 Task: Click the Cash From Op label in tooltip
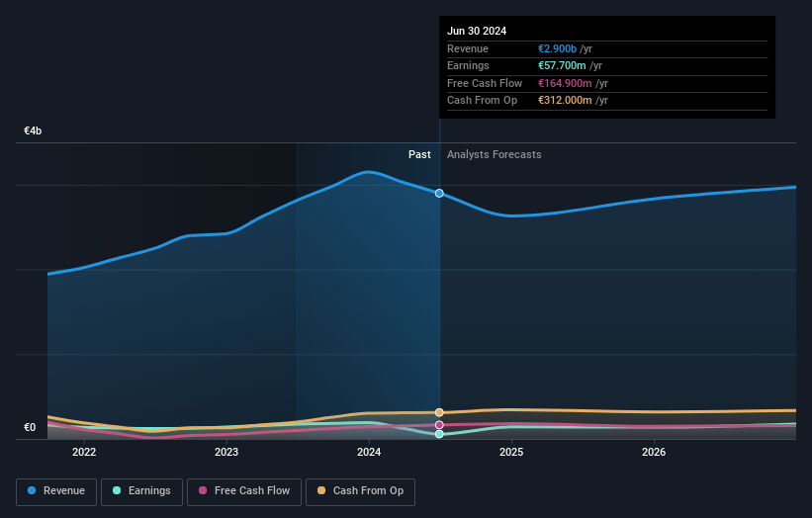482,101
